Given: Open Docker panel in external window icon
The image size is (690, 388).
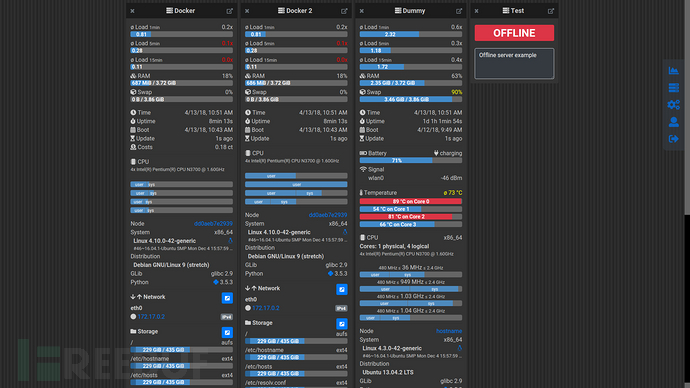Looking at the screenshot, I should pyautogui.click(x=229, y=11).
